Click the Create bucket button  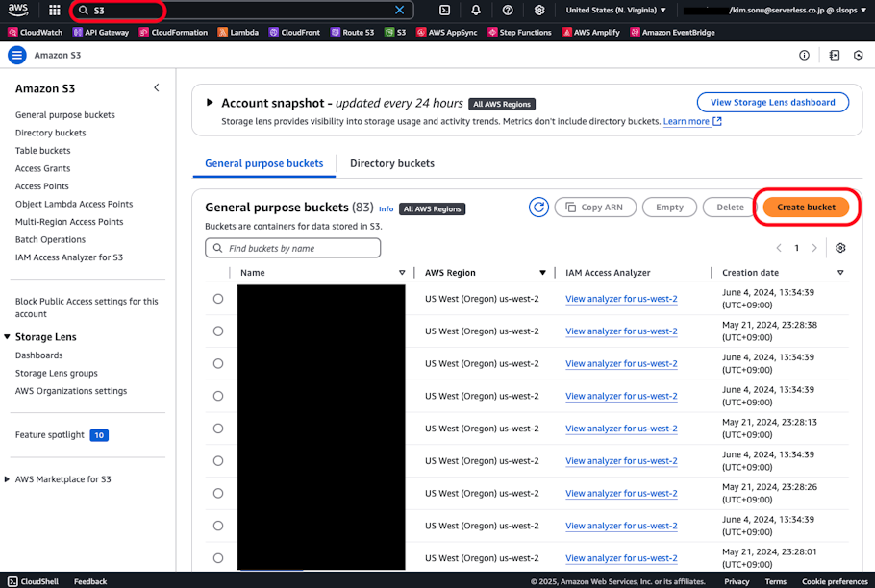tap(806, 207)
